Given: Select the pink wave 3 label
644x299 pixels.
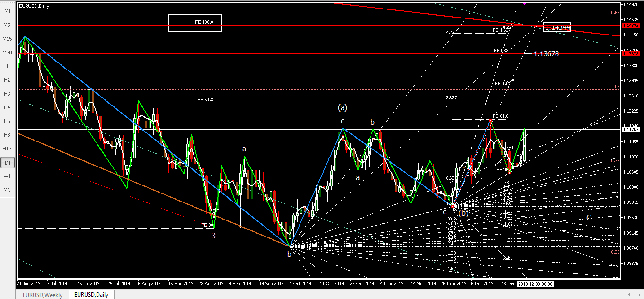Looking at the screenshot, I should point(213,235).
